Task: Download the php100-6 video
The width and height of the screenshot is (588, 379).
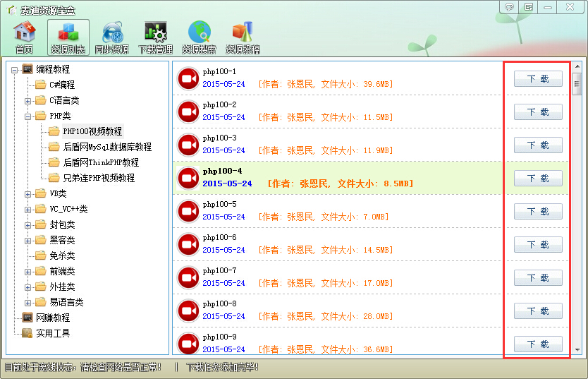Action: coord(538,245)
